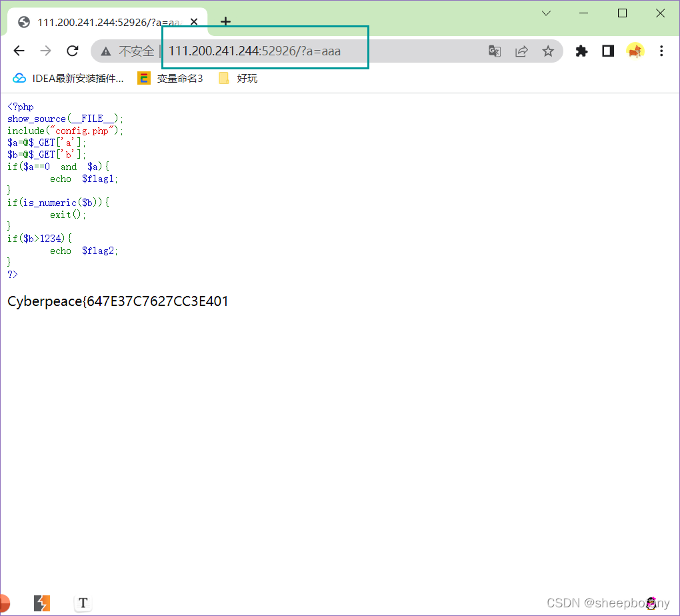The image size is (680, 616).
Task: Click the if($a==0 and $a) line
Action: pyautogui.click(x=58, y=167)
